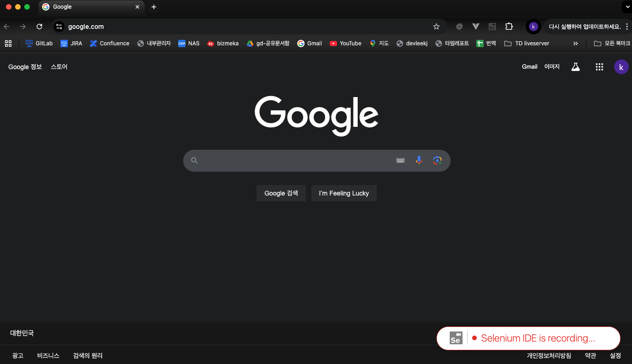Screen dimensions: 632x364
Task: Close the Google tab
Action: pos(137,7)
